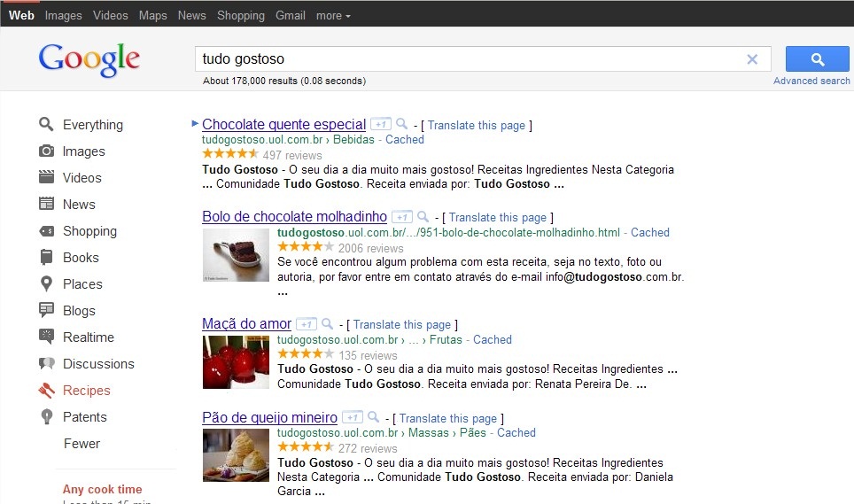Click the Images camera icon in sidebar
Viewport: 854px width, 504px height.
coord(46,151)
